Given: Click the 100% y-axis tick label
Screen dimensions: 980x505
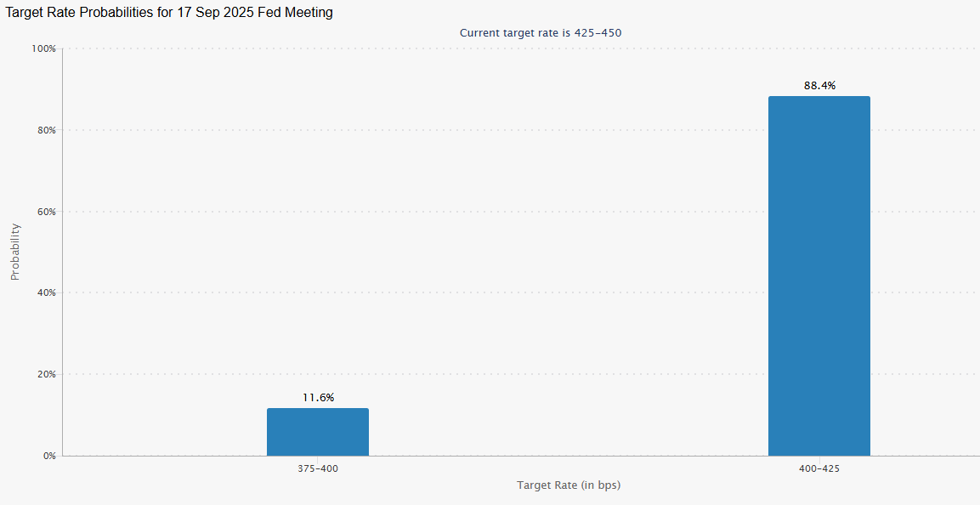Looking at the screenshot, I should 43,49.
